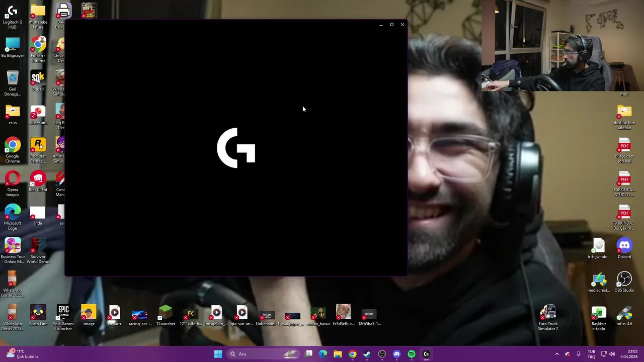Open the image file with yellow hat
The width and height of the screenshot is (644, 362).
[89, 315]
